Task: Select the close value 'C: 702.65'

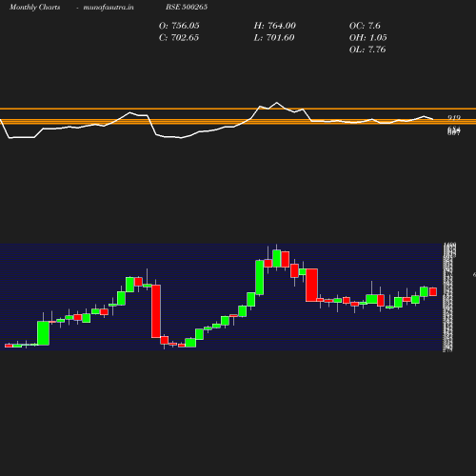Action: (179, 38)
